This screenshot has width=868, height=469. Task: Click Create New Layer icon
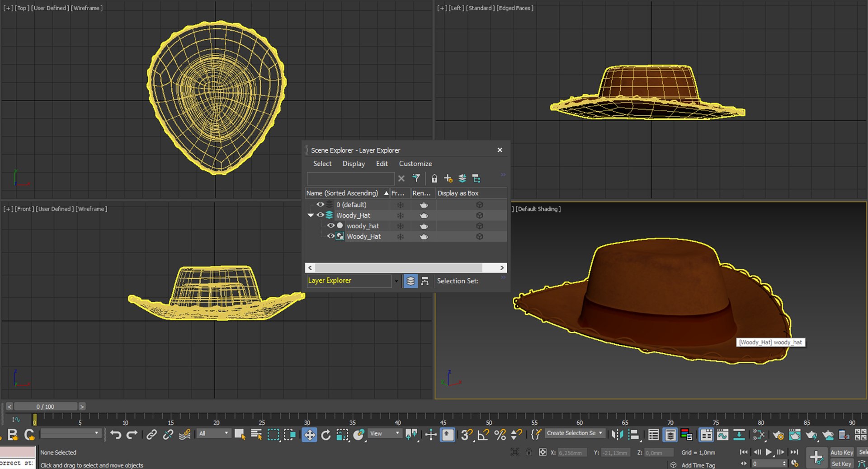point(448,178)
